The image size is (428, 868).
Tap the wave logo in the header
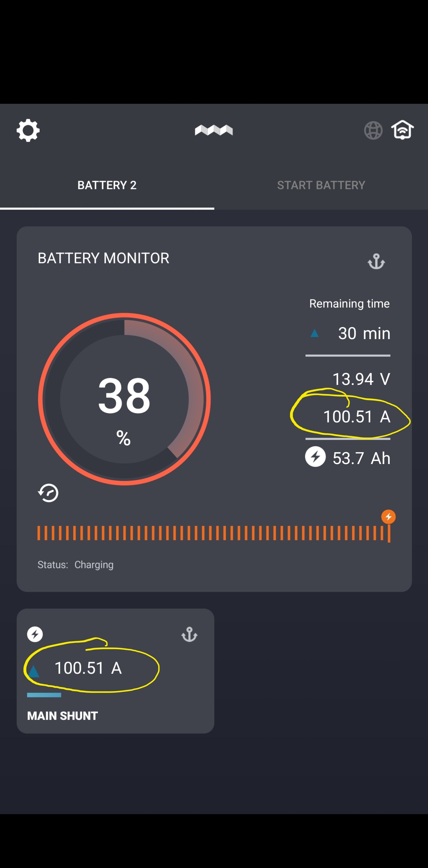(214, 130)
